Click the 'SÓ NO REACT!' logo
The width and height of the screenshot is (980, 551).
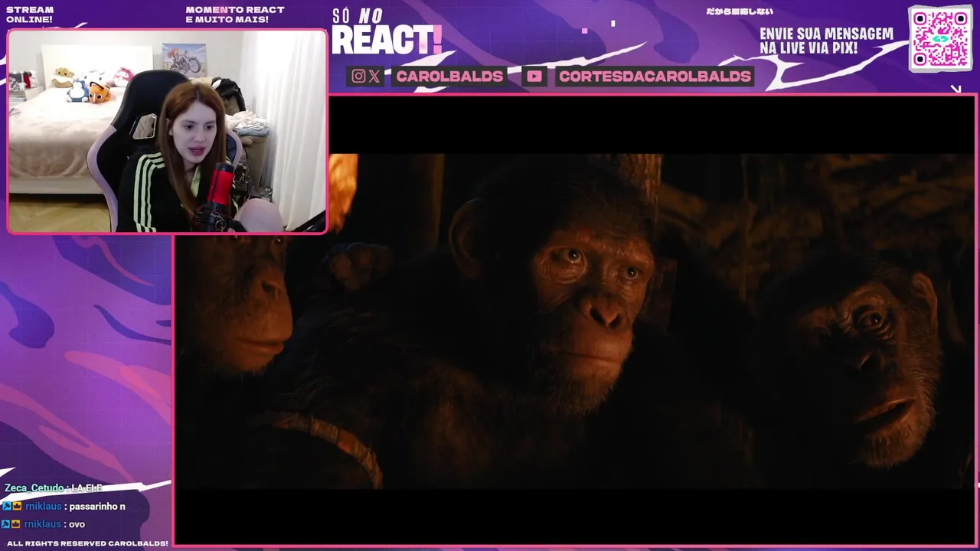point(387,32)
